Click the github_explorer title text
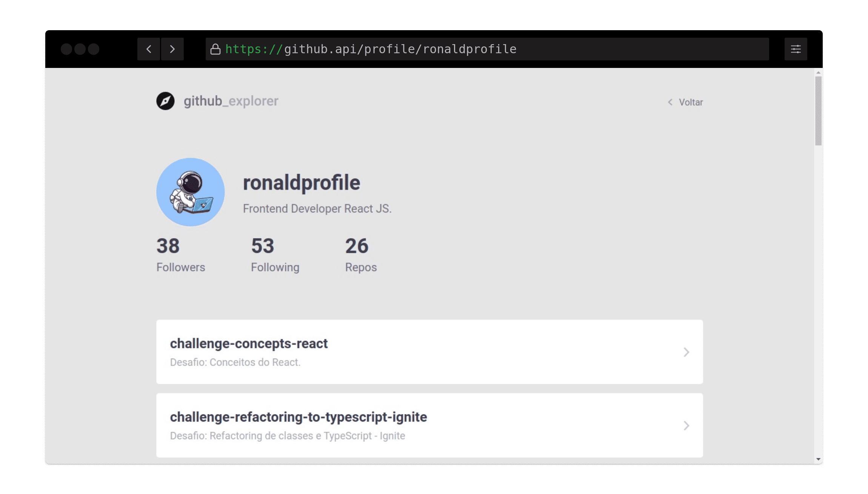Image resolution: width=868 pixels, height=494 pixels. (x=231, y=101)
